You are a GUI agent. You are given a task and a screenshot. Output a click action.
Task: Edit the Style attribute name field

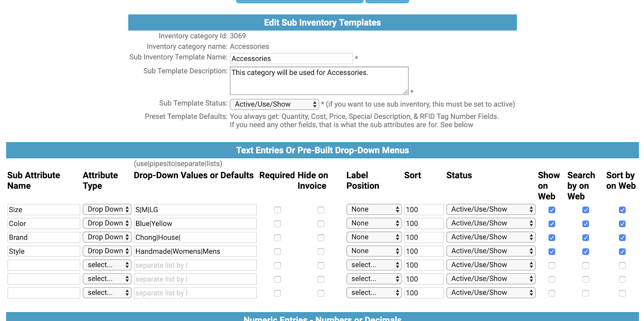(44, 251)
